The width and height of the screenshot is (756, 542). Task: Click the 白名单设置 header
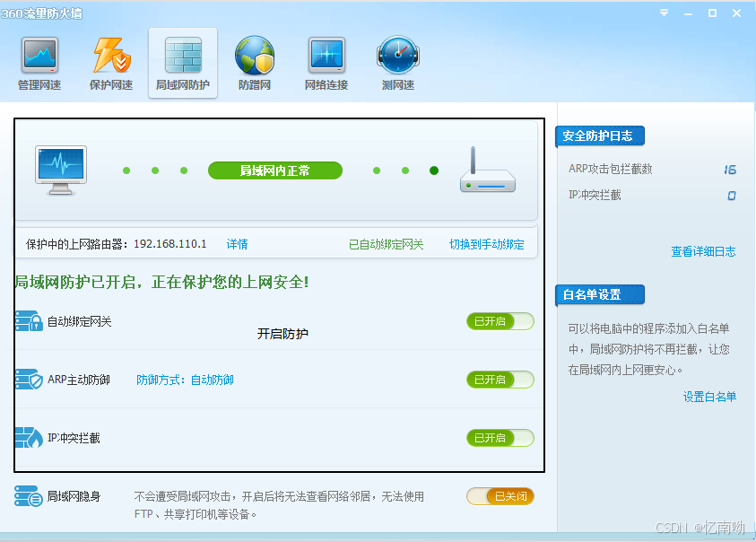(x=599, y=294)
